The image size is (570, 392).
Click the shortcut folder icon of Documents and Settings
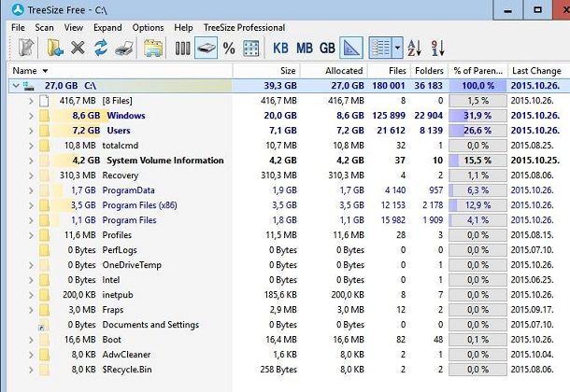44,325
